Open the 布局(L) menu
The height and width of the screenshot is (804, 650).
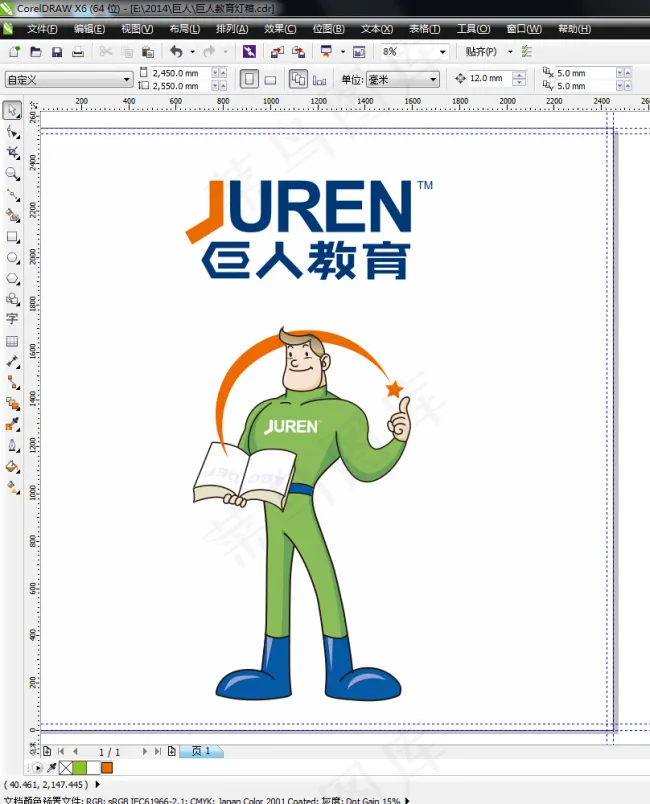click(x=185, y=29)
